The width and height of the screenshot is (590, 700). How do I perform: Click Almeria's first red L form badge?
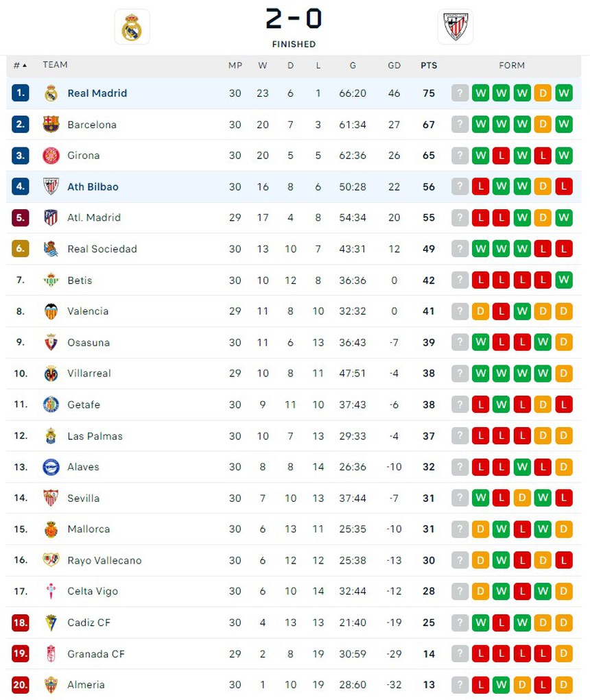[480, 685]
